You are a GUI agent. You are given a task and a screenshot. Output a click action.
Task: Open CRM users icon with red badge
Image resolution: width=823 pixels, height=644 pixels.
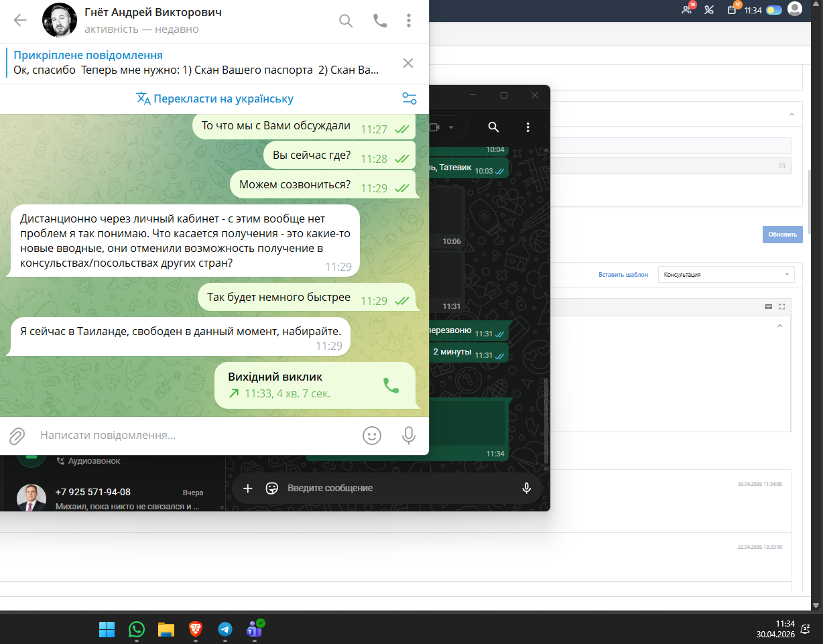[x=687, y=9]
